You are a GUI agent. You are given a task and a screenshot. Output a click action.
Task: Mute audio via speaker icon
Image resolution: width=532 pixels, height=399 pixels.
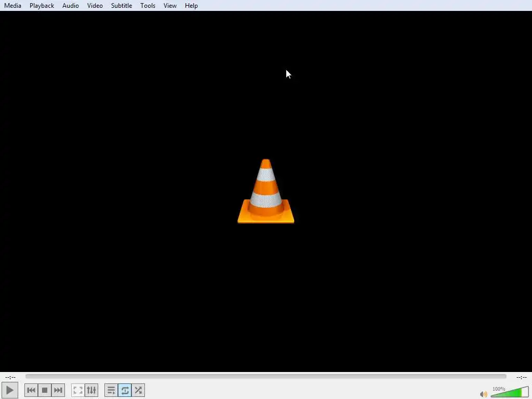tap(484, 394)
